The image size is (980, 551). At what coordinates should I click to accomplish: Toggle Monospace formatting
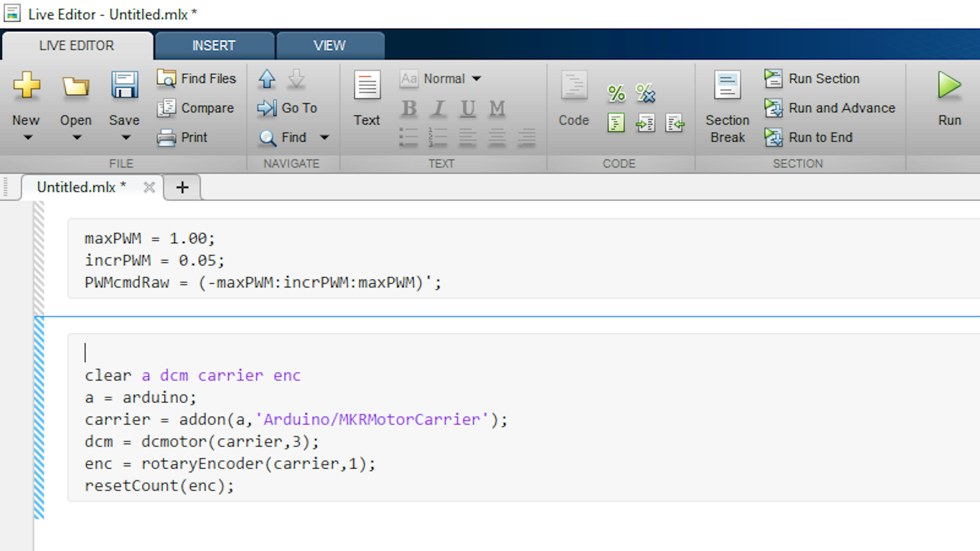pyautogui.click(x=497, y=108)
